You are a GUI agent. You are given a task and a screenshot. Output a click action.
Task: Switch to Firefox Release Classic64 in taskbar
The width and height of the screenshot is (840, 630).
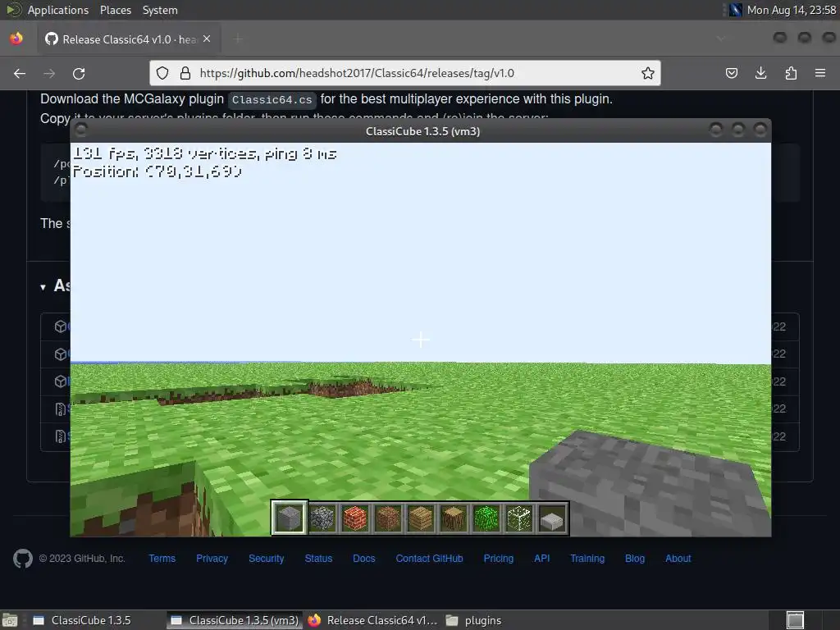pos(372,620)
